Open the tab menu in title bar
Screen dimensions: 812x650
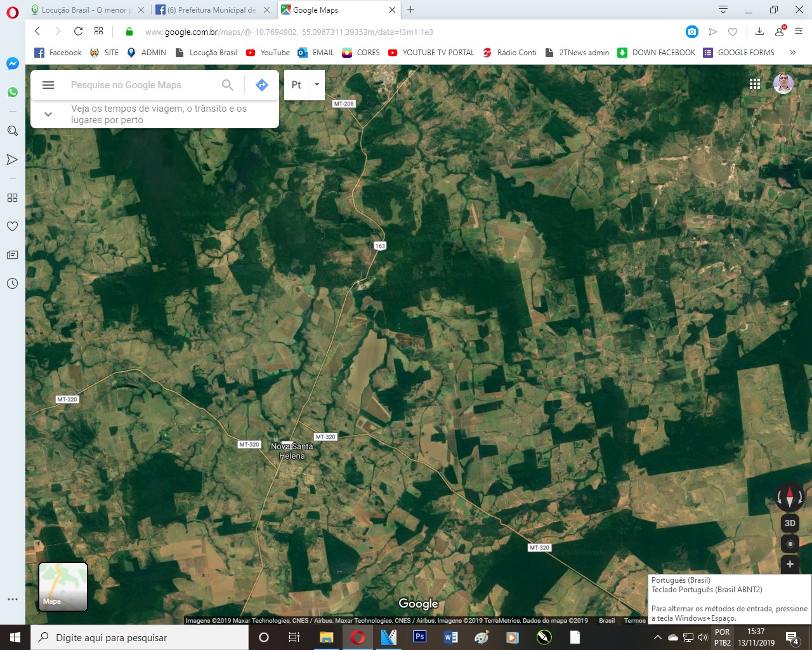(x=723, y=10)
